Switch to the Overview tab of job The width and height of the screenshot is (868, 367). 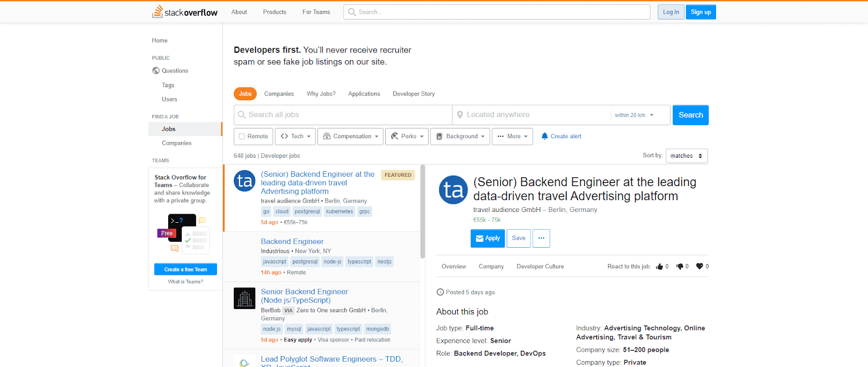[454, 267]
